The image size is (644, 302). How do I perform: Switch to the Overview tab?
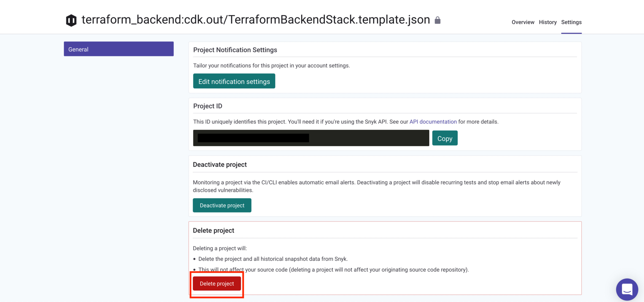click(x=523, y=22)
